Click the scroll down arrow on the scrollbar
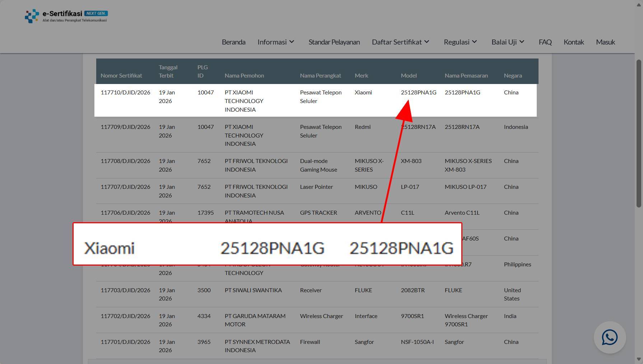The width and height of the screenshot is (643, 364). (x=639, y=359)
